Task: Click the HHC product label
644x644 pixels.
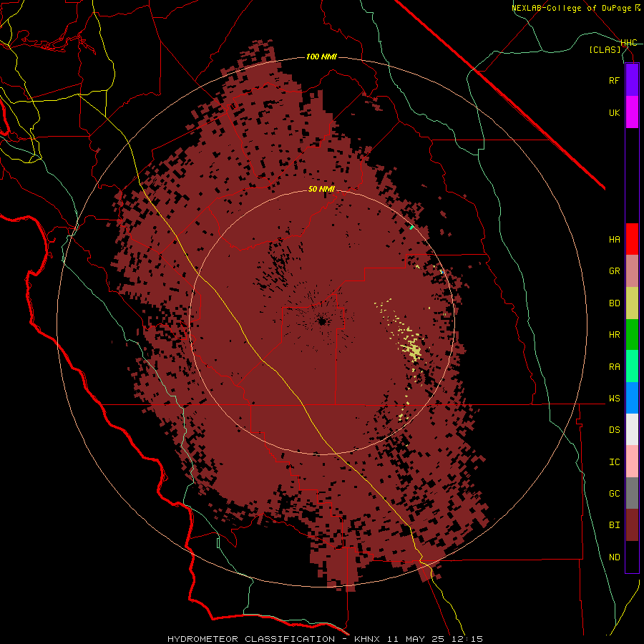Action: pos(628,43)
